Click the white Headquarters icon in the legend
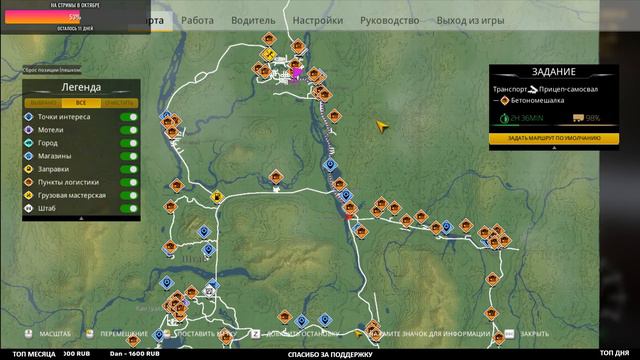 [x=29, y=208]
